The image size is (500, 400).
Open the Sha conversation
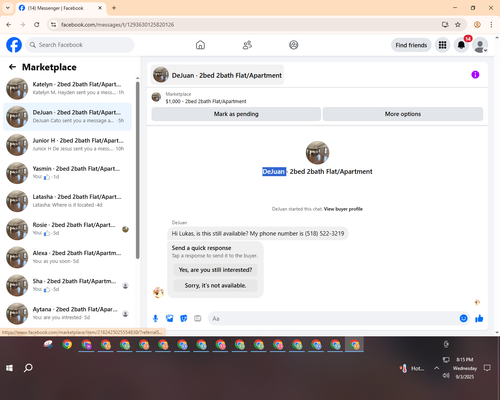[x=67, y=285]
